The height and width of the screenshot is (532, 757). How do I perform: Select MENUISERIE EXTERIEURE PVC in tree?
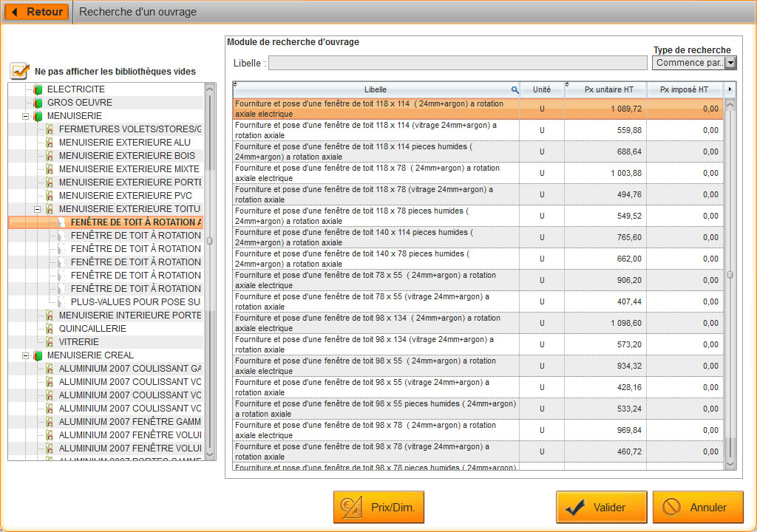click(126, 196)
